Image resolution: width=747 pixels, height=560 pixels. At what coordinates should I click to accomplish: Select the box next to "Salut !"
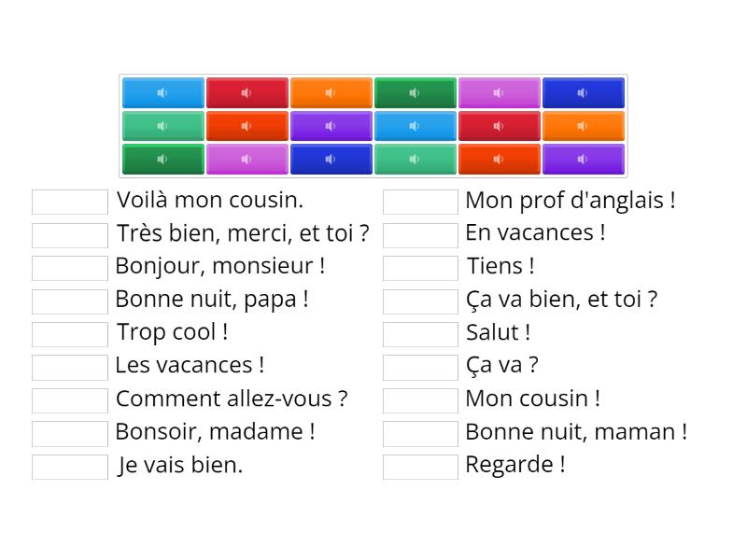420,334
